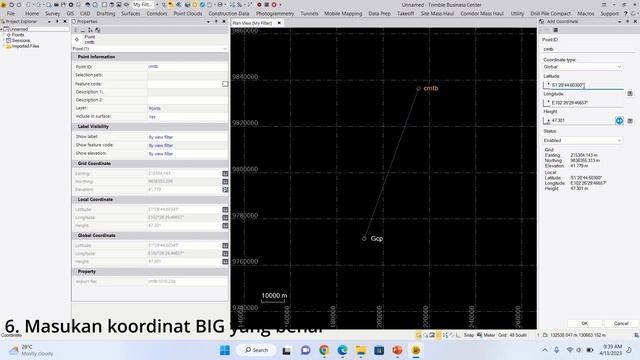
Task: Click the Properties globe icon in panel toolbar
Action: pos(98,30)
